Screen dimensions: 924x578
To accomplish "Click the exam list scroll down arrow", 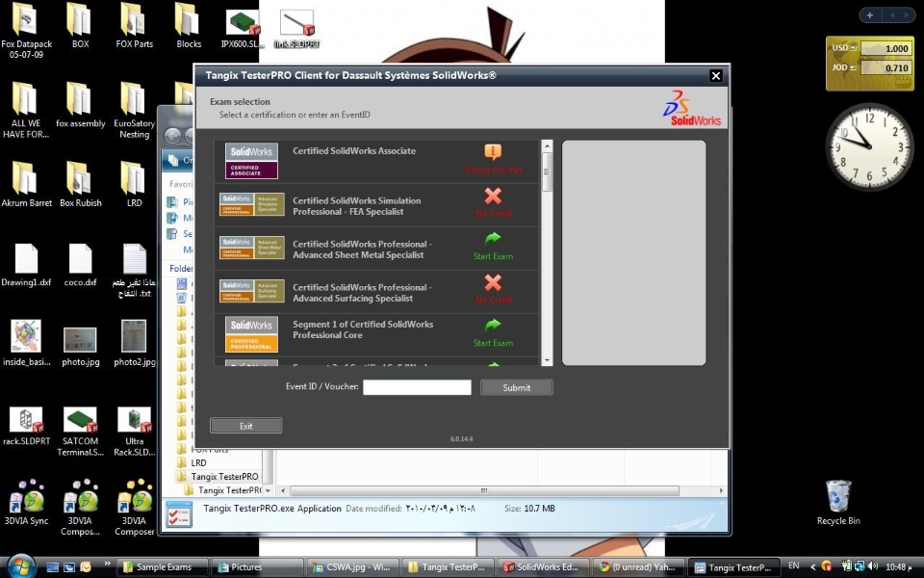I will (547, 360).
